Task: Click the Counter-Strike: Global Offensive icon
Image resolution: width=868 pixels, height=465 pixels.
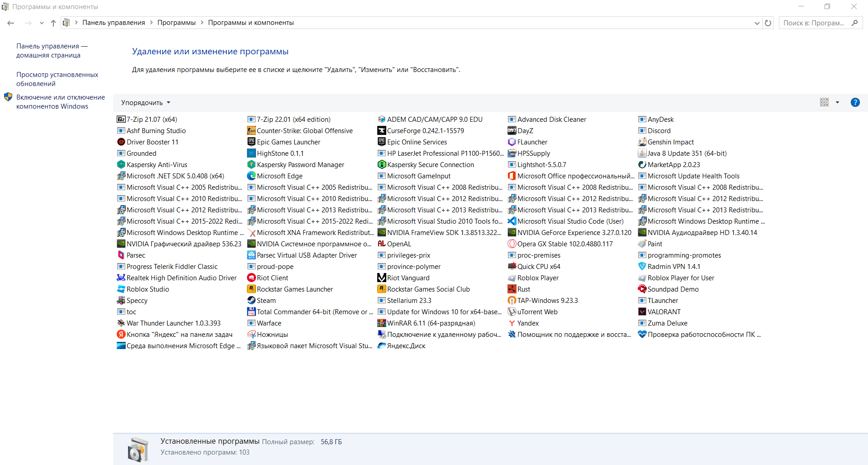Action: pyautogui.click(x=251, y=130)
